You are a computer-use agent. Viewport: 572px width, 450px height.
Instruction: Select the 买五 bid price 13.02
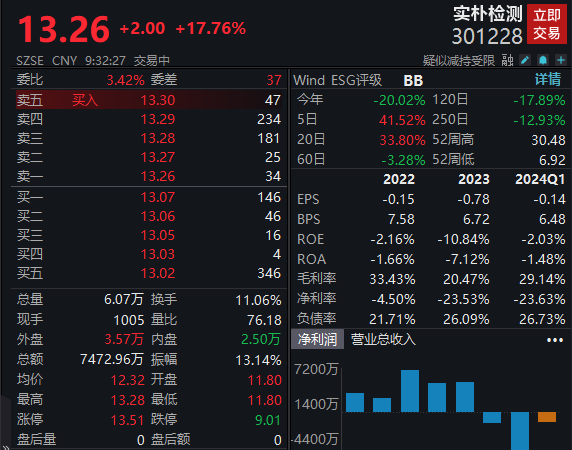[158, 273]
